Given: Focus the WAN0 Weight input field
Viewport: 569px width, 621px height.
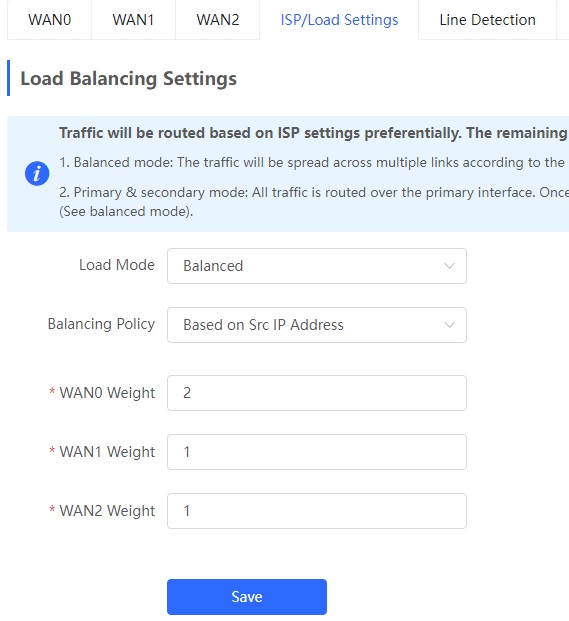Looking at the screenshot, I should [317, 393].
